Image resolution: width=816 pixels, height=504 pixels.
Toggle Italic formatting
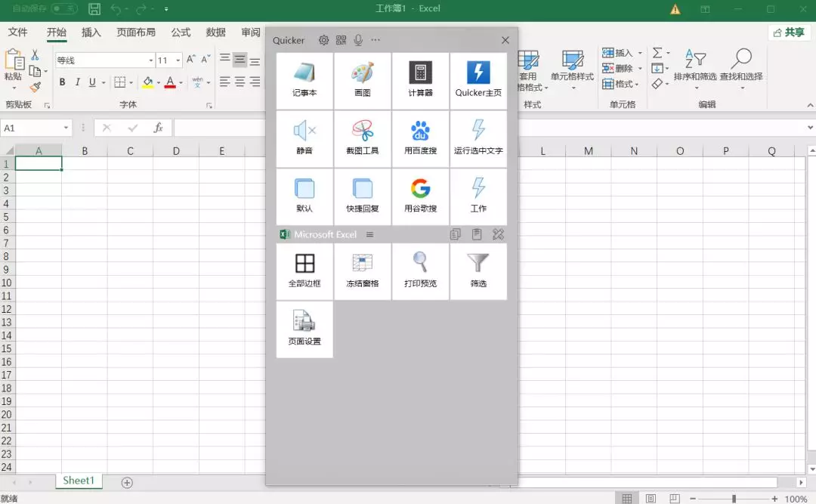[78, 82]
